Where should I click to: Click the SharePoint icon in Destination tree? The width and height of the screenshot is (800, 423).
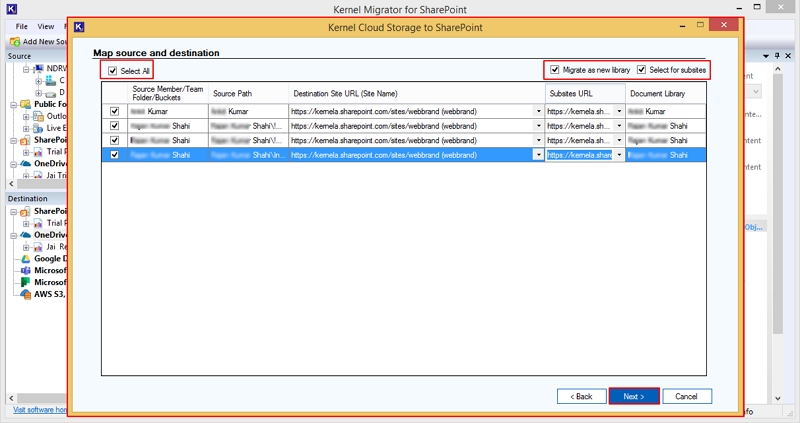click(26, 211)
